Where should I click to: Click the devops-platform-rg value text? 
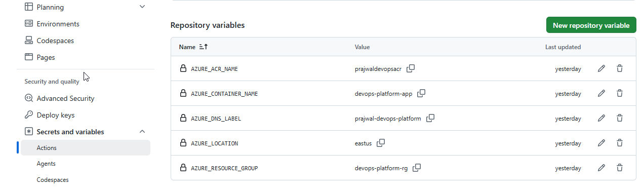pyautogui.click(x=381, y=168)
